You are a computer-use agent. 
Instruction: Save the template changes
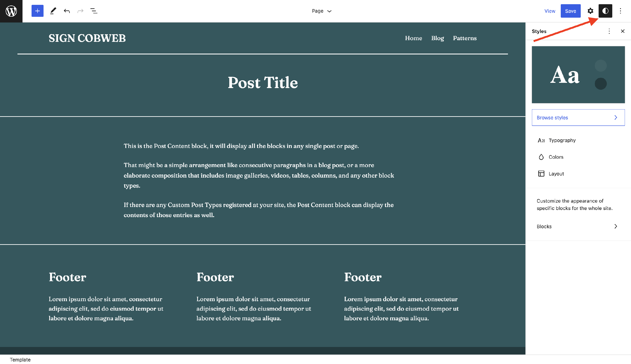click(x=570, y=11)
